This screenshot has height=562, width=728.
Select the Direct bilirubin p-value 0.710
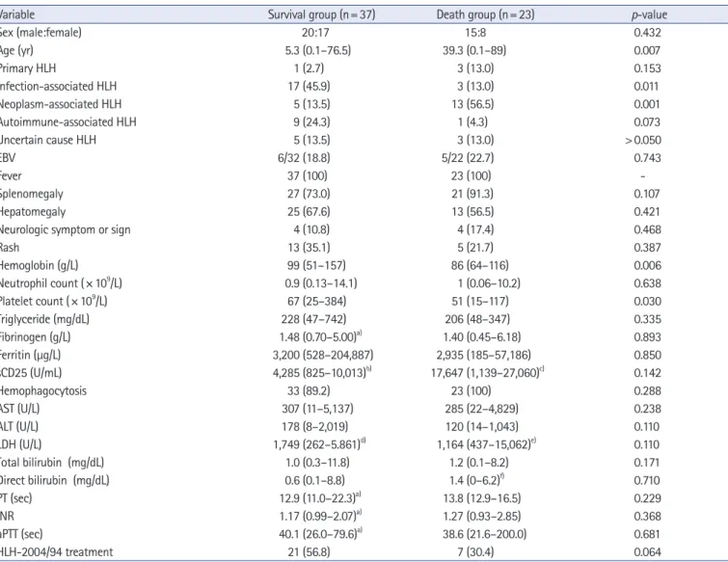(647, 481)
